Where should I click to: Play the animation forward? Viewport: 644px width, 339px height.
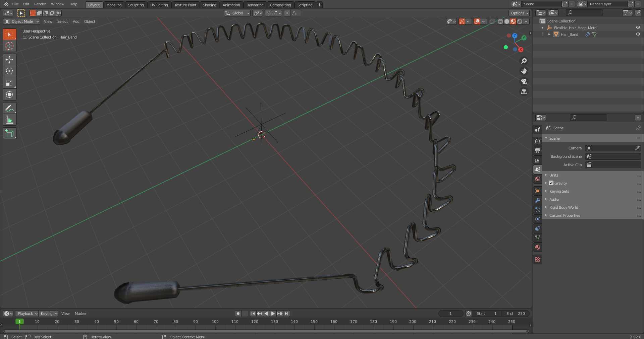click(273, 314)
